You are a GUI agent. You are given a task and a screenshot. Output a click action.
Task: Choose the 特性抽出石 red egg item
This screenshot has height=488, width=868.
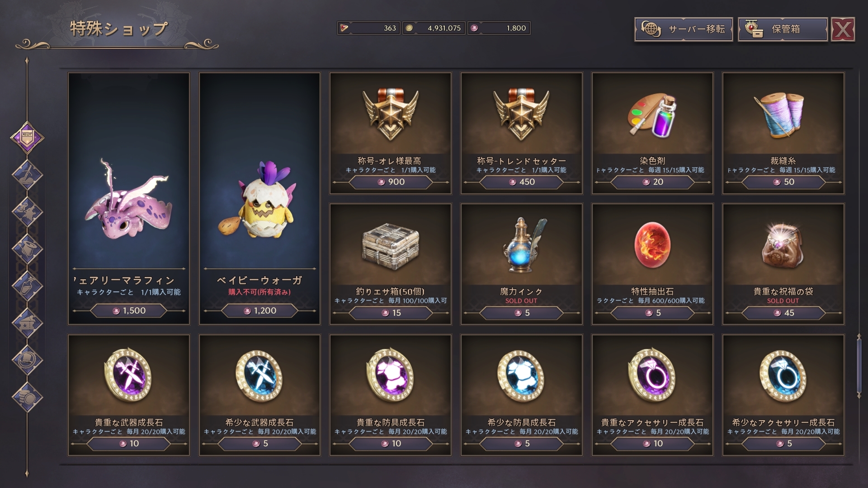click(x=652, y=264)
